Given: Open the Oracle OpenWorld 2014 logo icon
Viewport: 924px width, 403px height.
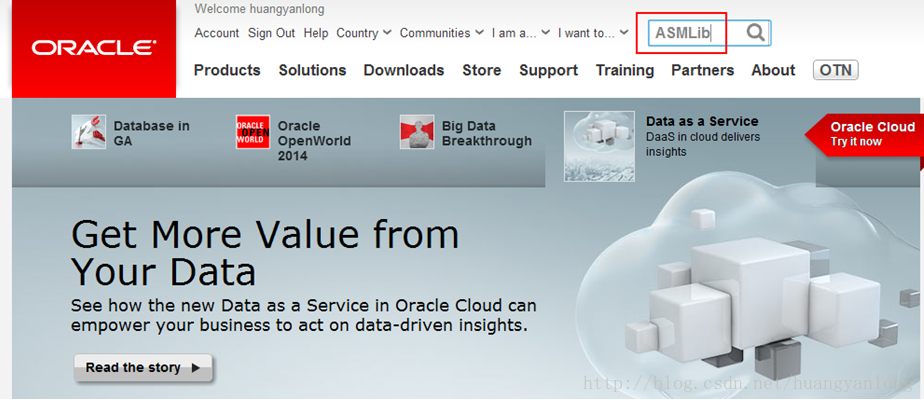Looking at the screenshot, I should pyautogui.click(x=253, y=132).
